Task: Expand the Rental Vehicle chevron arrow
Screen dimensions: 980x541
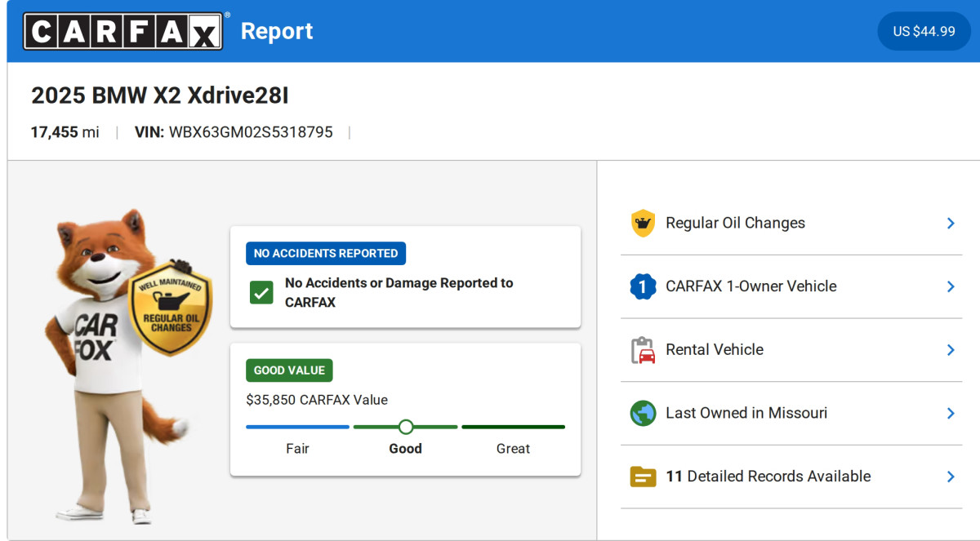Action: [951, 350]
